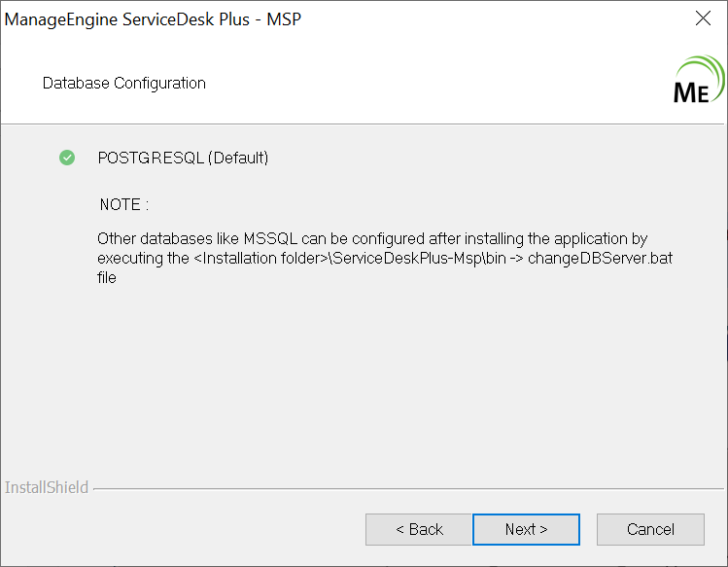
Task: Go back with the Back button
Action: [419, 529]
